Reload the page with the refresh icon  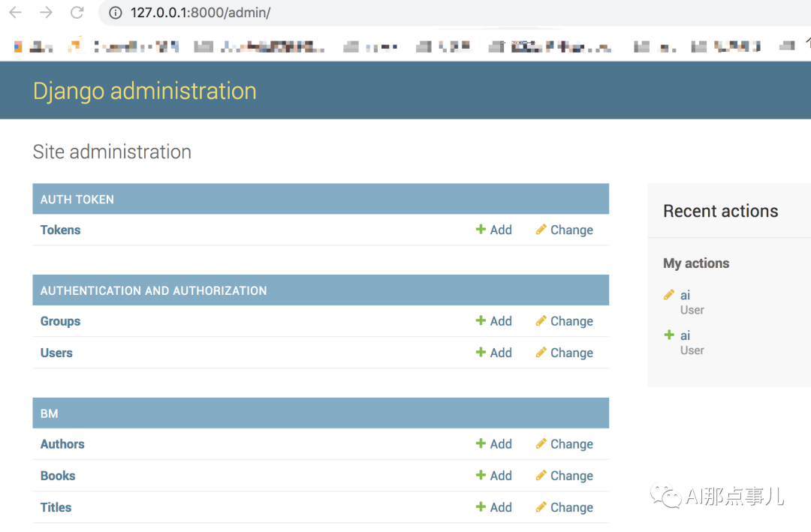pyautogui.click(x=77, y=13)
